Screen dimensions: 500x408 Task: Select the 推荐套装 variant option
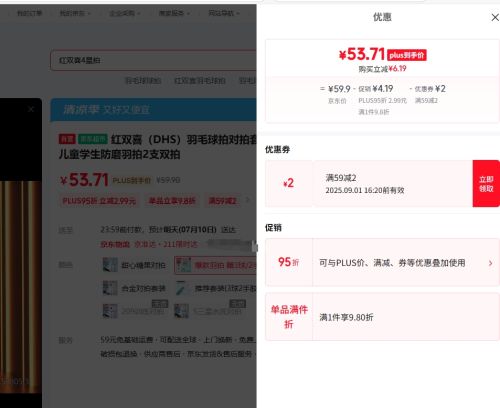click(215, 288)
